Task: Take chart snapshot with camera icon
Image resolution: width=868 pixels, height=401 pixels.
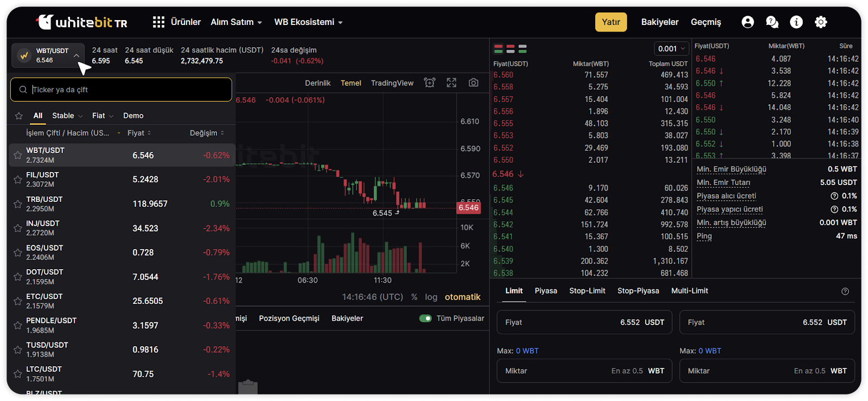Action: tap(474, 83)
